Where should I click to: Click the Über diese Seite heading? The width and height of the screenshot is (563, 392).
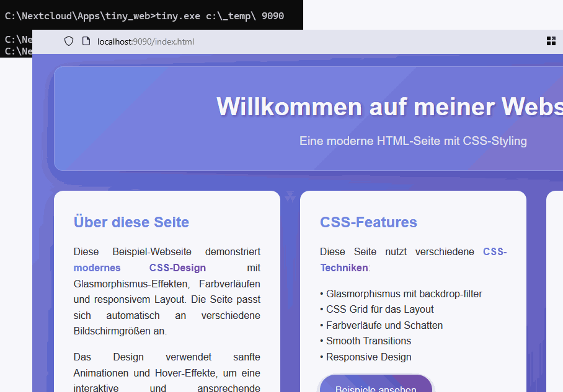point(131,222)
